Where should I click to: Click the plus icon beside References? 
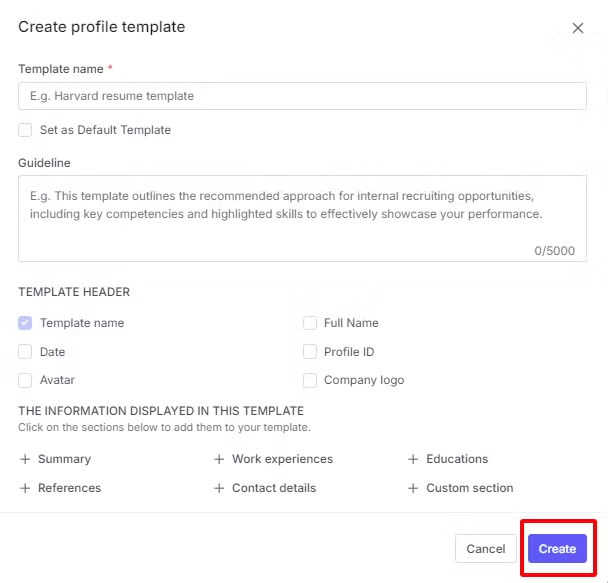point(25,488)
